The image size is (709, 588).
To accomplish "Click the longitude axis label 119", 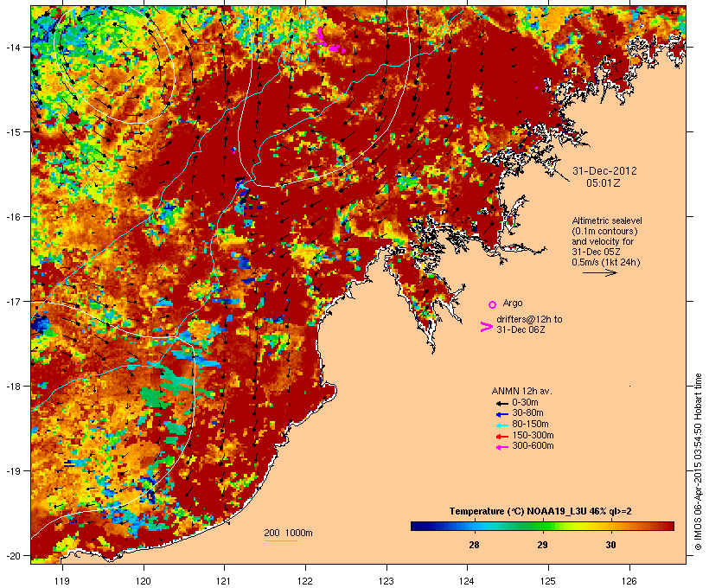I will pyautogui.click(x=62, y=581).
